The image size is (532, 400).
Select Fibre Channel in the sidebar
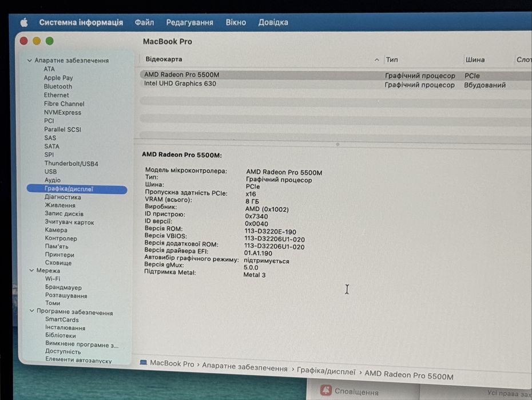click(64, 104)
